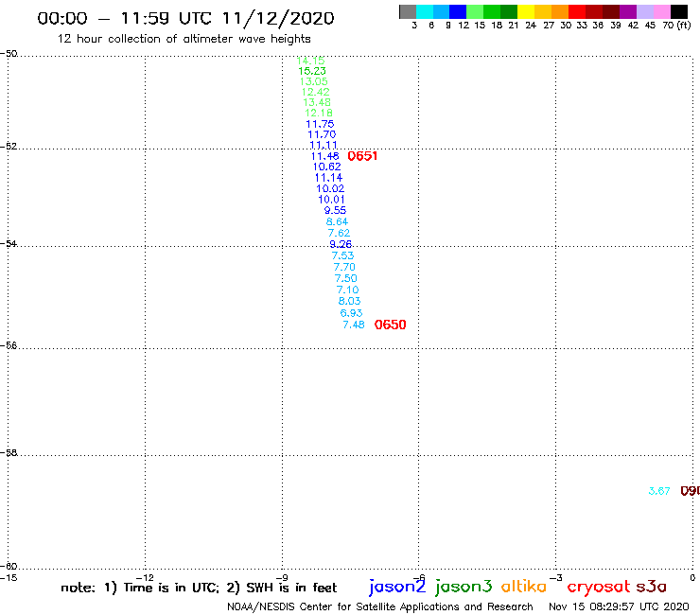The height and width of the screenshot is (615, 700).
Task: Click the wave height value 7.70
Action: (x=344, y=267)
